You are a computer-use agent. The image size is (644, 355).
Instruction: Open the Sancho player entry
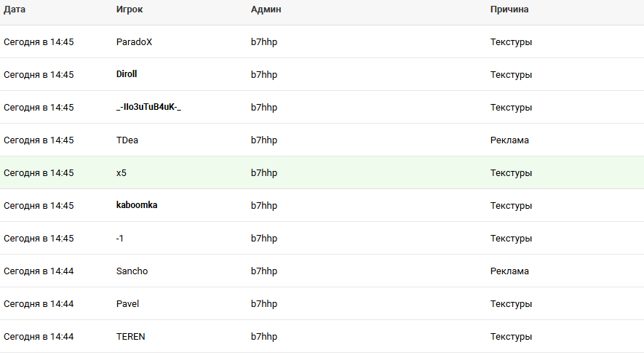[132, 271]
